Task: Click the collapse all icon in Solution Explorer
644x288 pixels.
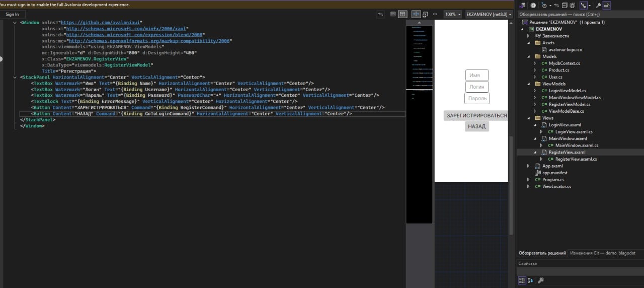Action: (x=565, y=6)
